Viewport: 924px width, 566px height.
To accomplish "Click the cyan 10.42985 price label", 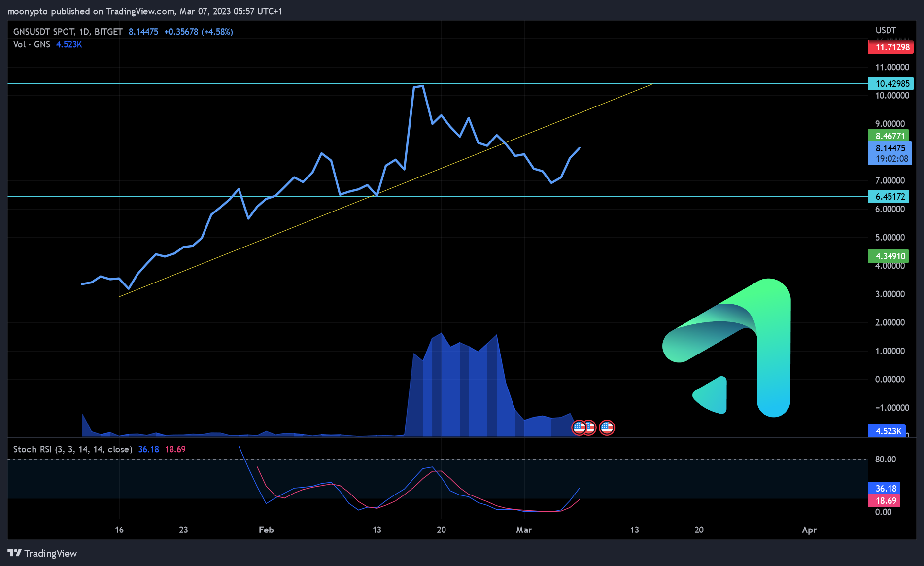I will (x=890, y=83).
